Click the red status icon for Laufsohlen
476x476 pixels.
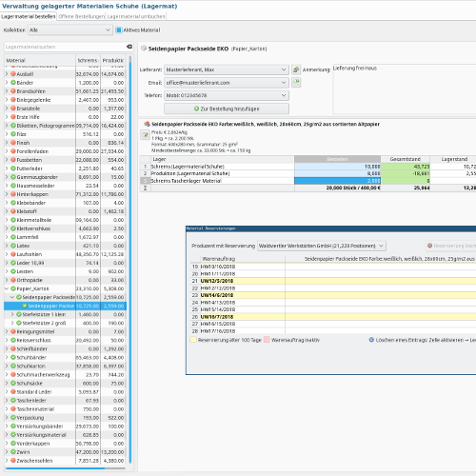coord(13,254)
